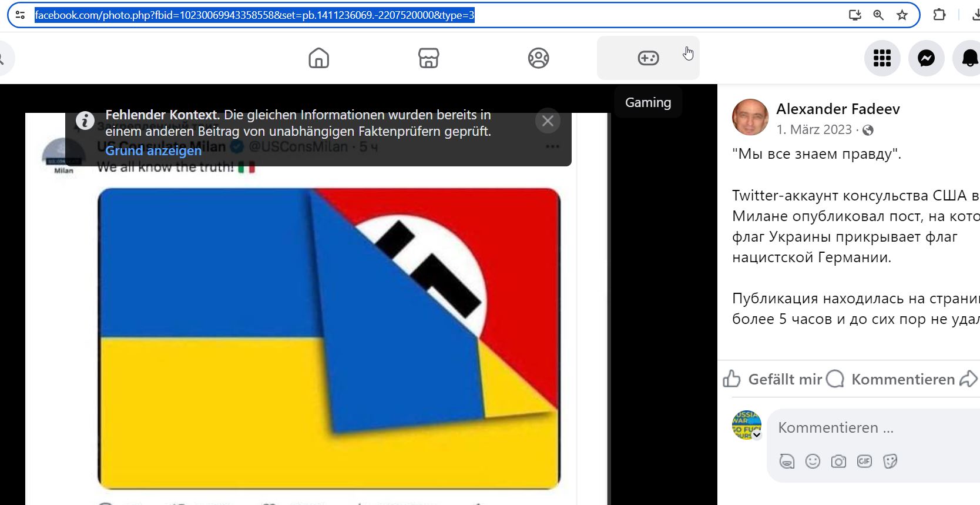
Task: Click the browser address bar URL
Action: pos(254,15)
